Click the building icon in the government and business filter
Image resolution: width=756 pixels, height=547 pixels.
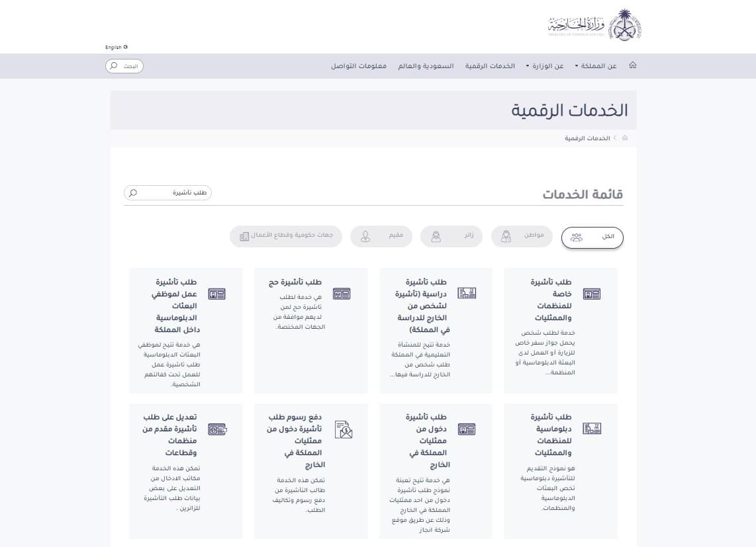point(244,235)
